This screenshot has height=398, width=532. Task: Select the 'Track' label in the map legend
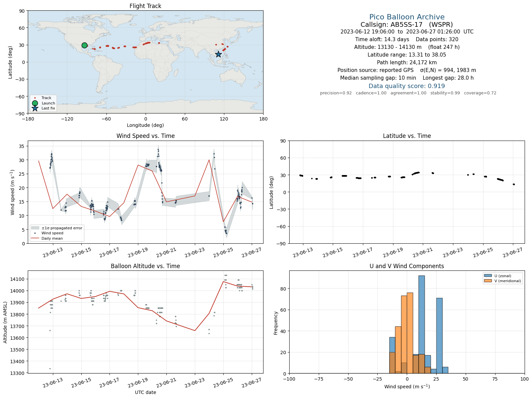coord(46,98)
